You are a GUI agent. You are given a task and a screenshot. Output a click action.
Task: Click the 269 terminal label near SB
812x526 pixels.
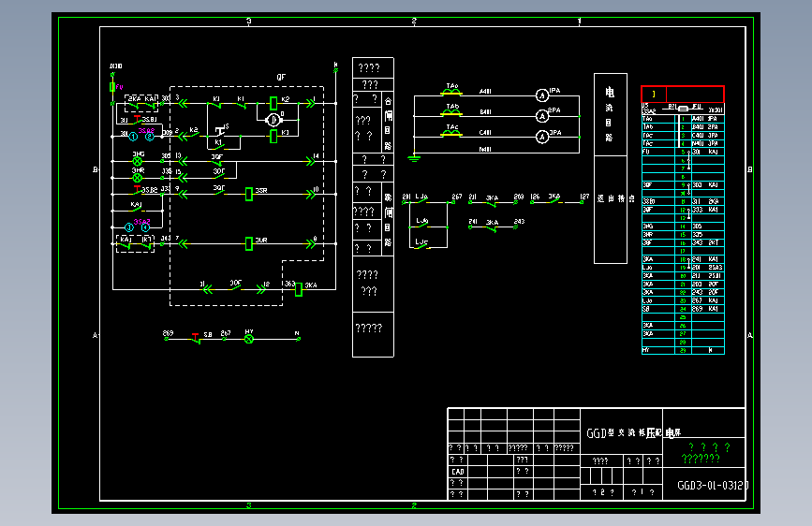pos(168,333)
